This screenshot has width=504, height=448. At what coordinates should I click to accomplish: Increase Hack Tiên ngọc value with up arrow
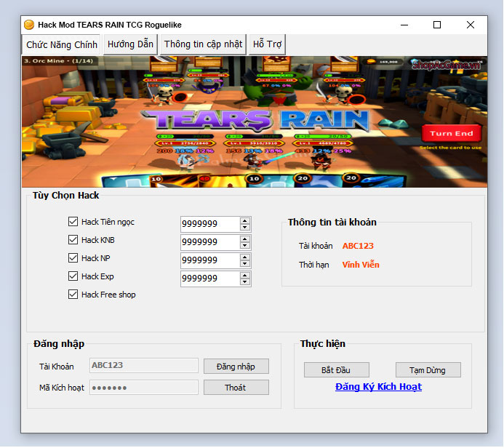click(245, 221)
